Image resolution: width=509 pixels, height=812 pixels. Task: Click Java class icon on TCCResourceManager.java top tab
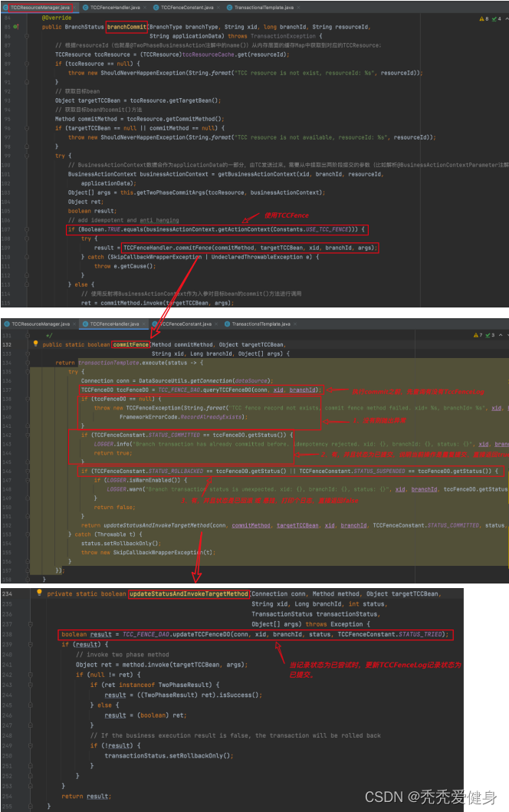pyautogui.click(x=5, y=7)
